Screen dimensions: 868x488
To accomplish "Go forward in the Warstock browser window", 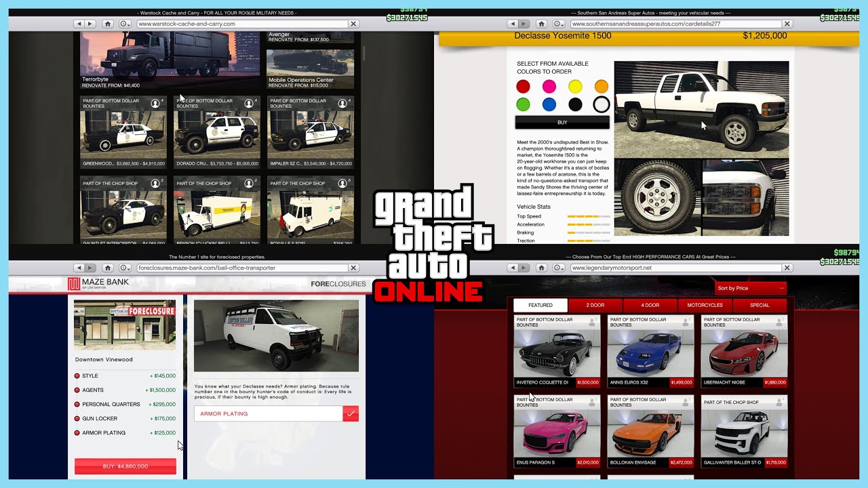I will pyautogui.click(x=90, y=24).
